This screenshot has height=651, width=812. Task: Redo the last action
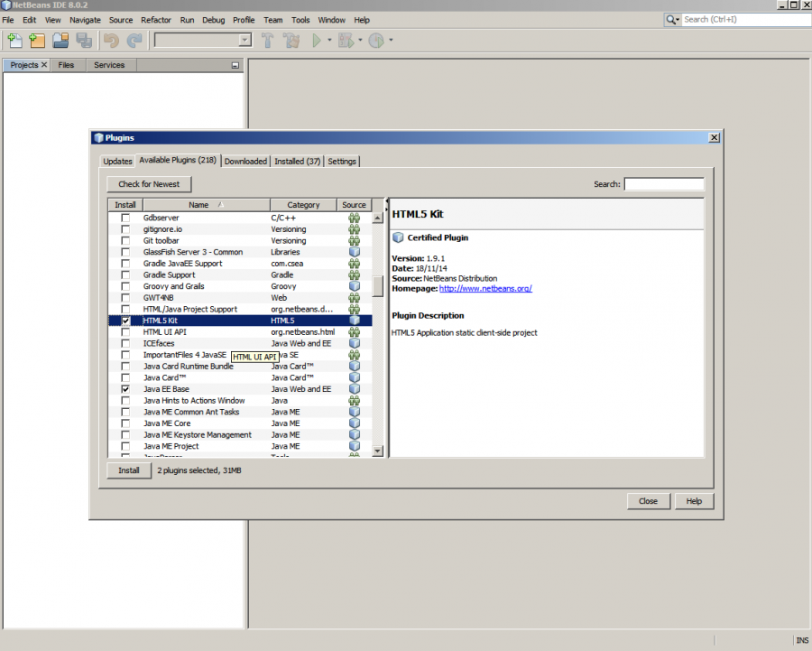133,40
